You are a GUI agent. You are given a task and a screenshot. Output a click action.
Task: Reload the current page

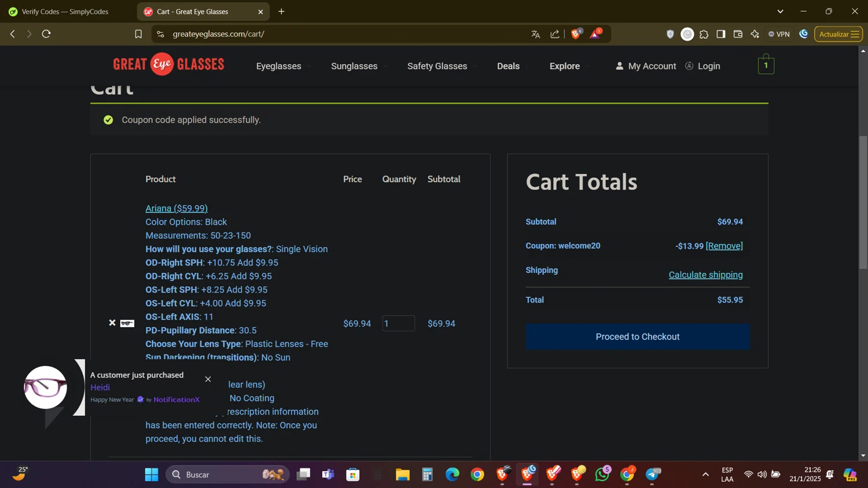coord(47,34)
